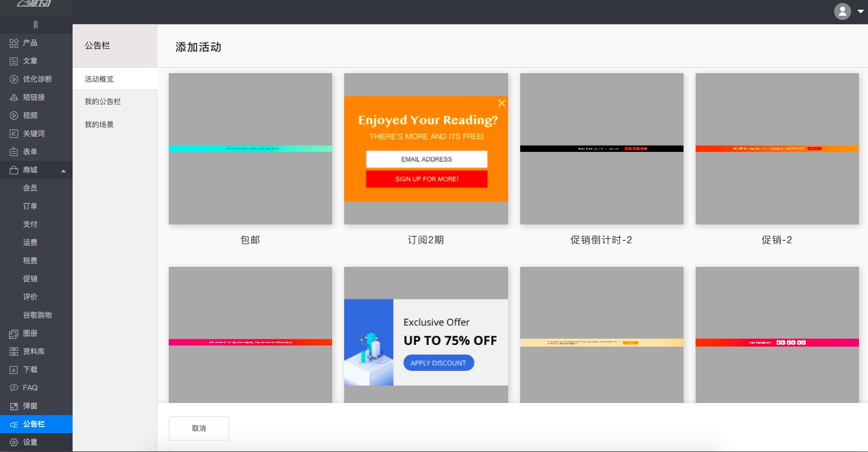
Task: Select the 视频 (Video) sidebar icon
Action: (x=14, y=116)
